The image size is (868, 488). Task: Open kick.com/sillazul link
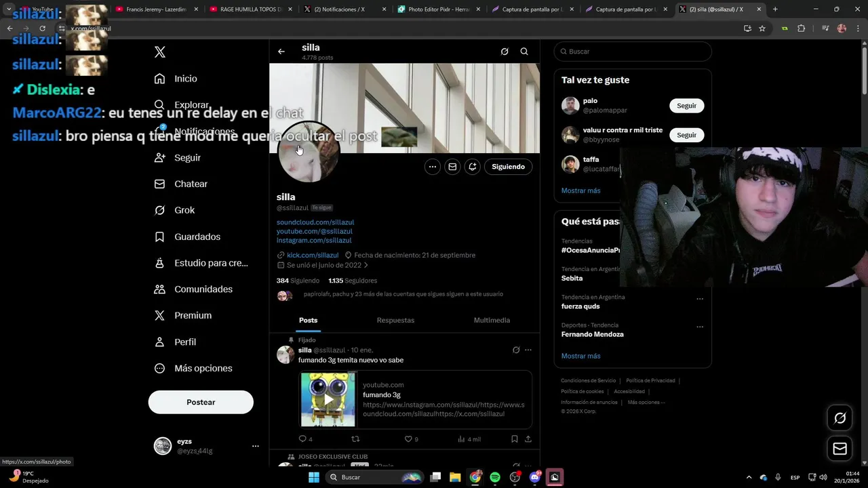tap(313, 256)
